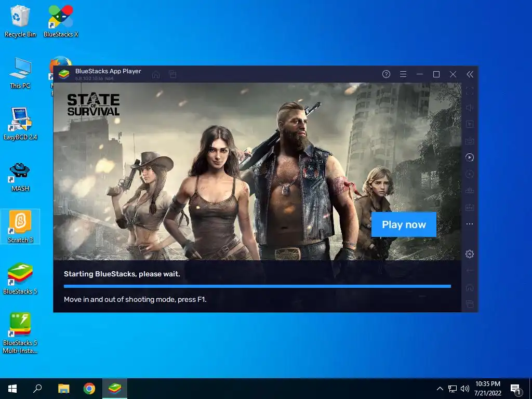Viewport: 532px width, 399px height.
Task: Select Recycle Bin desktop icon
Action: 20,21
